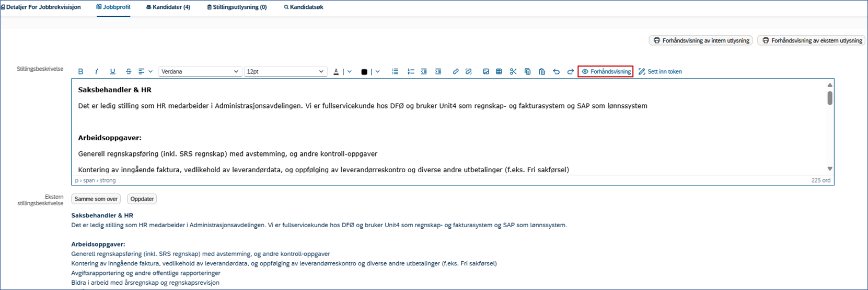This screenshot has width=868, height=290.
Task: Click the Oppdater button
Action: [142, 199]
